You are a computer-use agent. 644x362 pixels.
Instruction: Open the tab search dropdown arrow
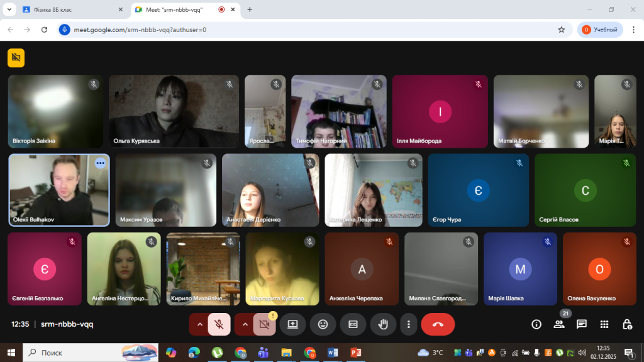coord(9,9)
